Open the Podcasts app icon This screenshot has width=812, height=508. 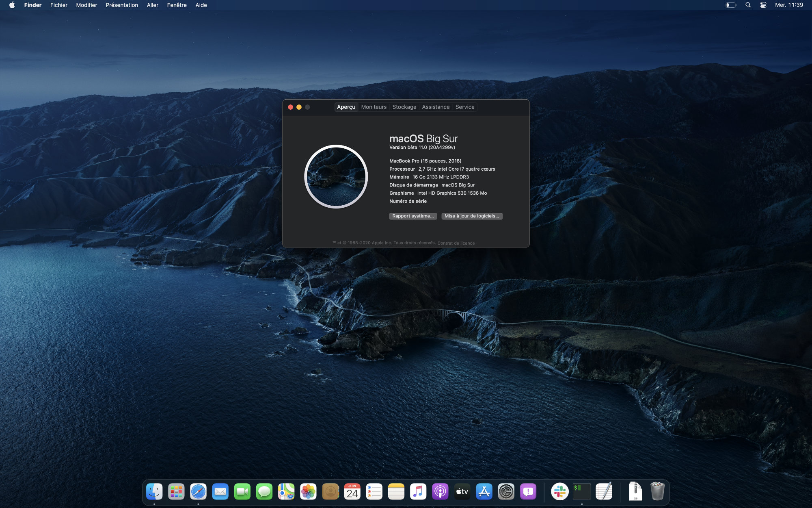440,492
